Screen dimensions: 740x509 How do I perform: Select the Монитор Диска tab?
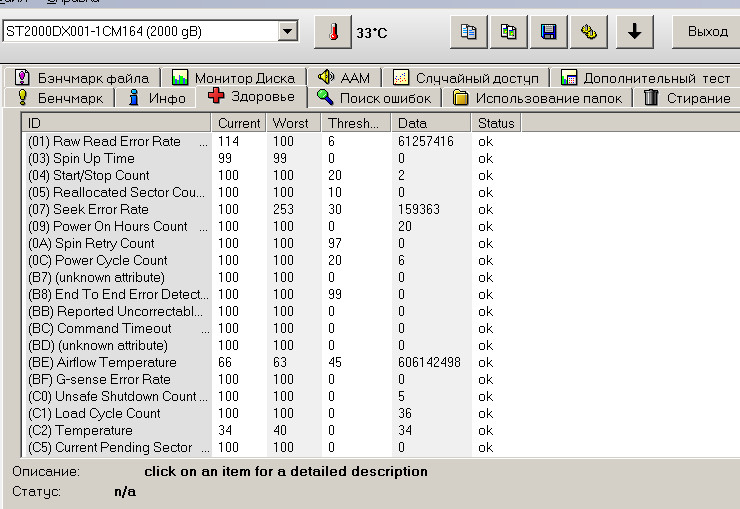(233, 77)
